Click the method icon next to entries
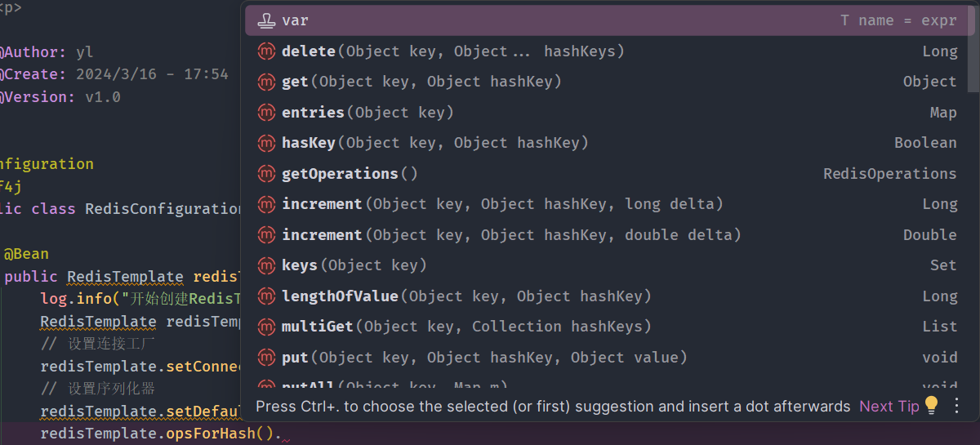The height and width of the screenshot is (445, 980). pos(266,113)
